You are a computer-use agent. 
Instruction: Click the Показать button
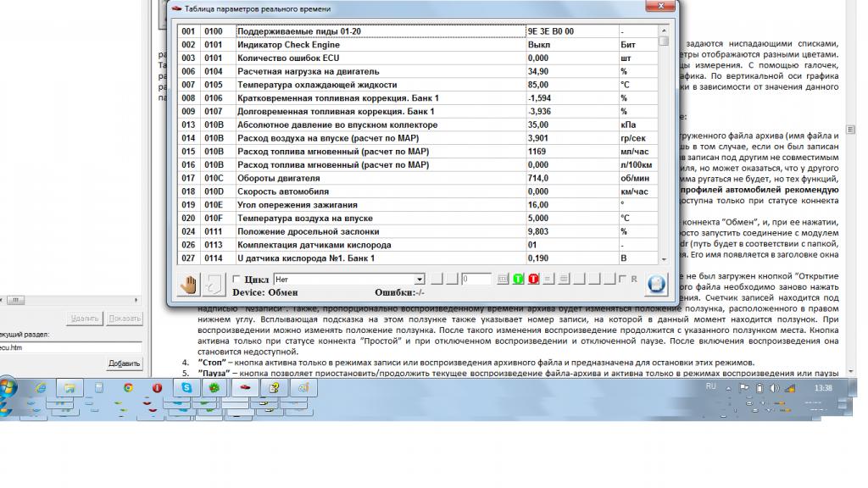pos(124,318)
